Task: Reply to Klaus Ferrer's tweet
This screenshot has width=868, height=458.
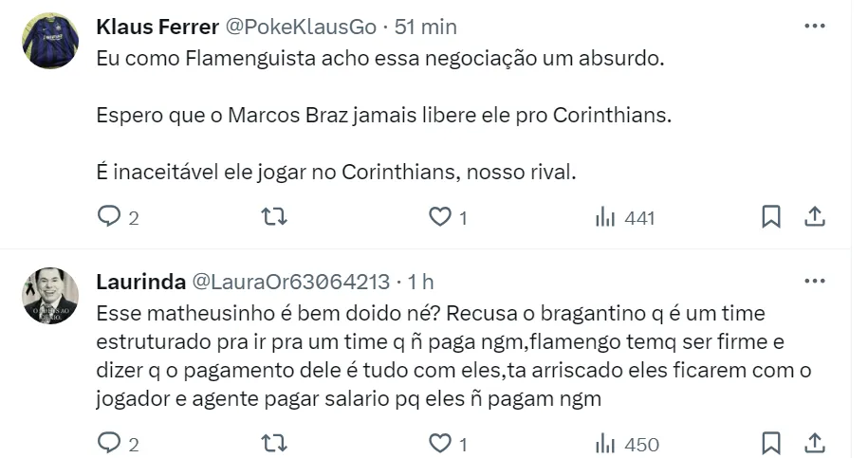Action: 111,217
